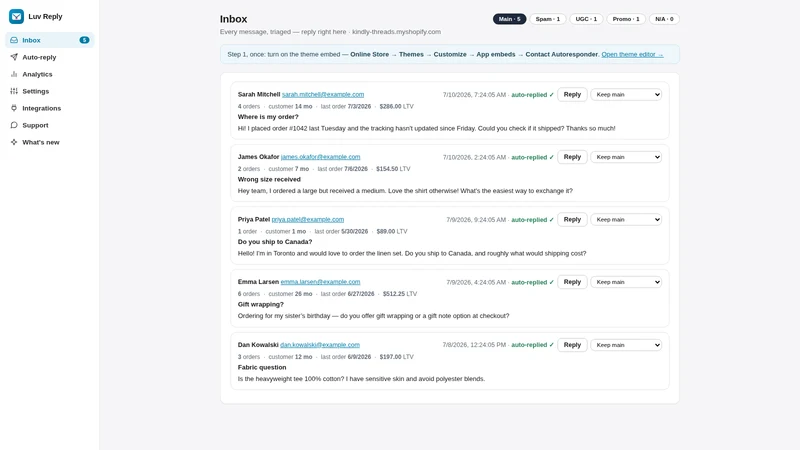Click subject 'Gift wrapping?'
800x450 pixels.
coord(260,304)
